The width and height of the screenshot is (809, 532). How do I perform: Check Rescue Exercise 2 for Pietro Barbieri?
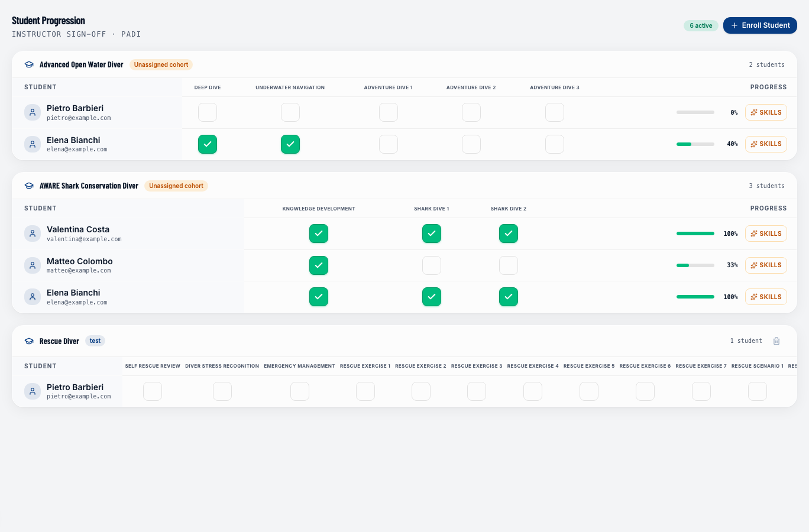pyautogui.click(x=421, y=391)
